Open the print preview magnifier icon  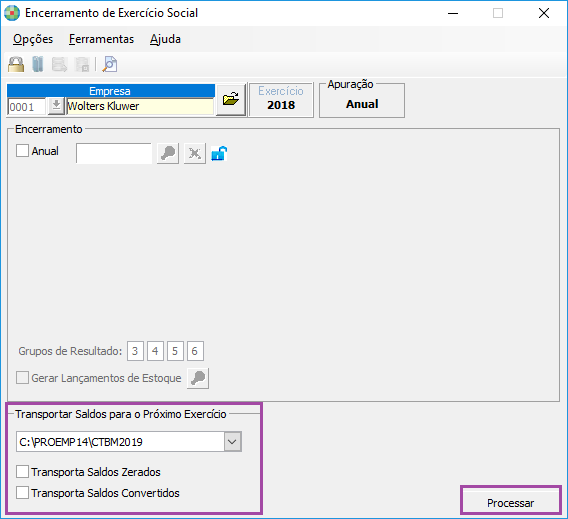tap(110, 64)
